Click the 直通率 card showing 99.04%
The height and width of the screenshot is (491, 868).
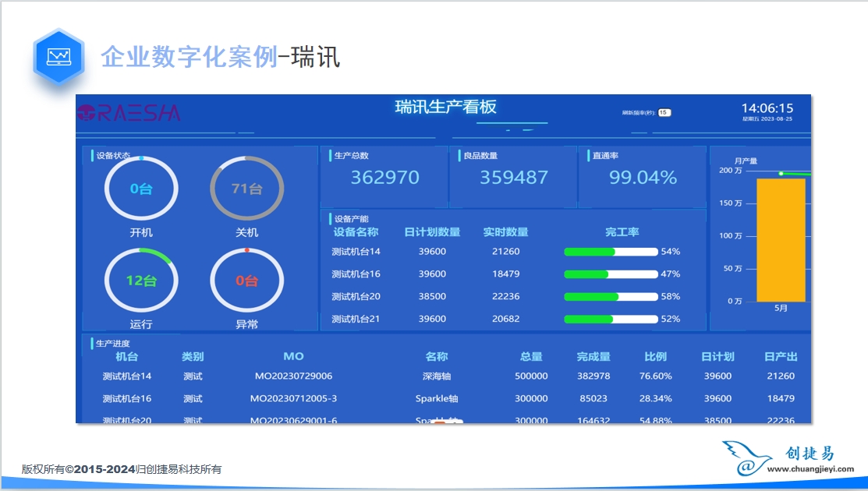(642, 177)
